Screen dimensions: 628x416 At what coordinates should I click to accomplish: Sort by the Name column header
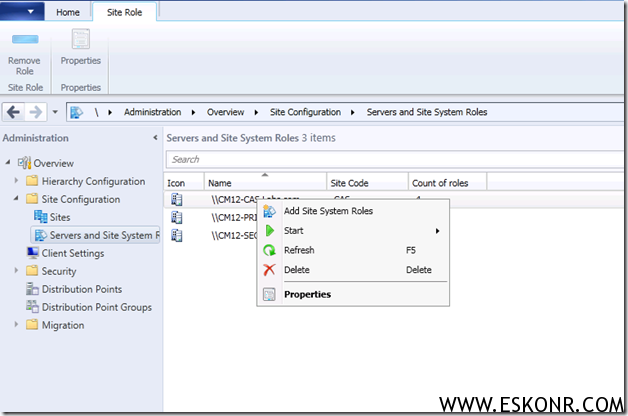[266, 183]
